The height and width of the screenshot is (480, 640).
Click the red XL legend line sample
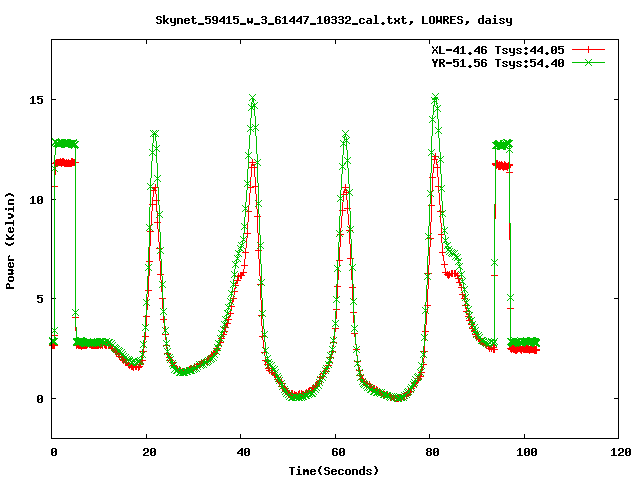coord(588,50)
